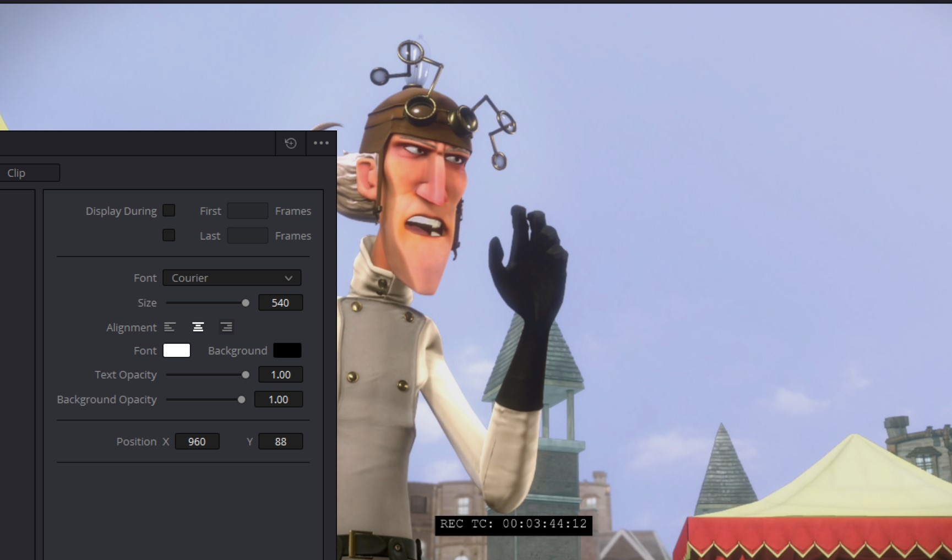Select the Clip tab
952x560 pixels.
(30, 173)
